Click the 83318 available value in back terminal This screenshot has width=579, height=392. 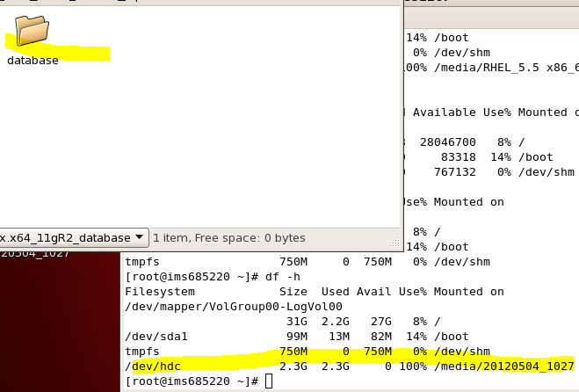pos(459,157)
